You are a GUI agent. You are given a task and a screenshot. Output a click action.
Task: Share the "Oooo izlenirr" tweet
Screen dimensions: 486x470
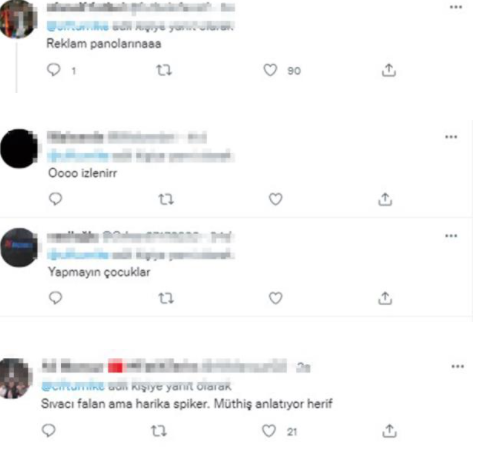pyautogui.click(x=385, y=199)
